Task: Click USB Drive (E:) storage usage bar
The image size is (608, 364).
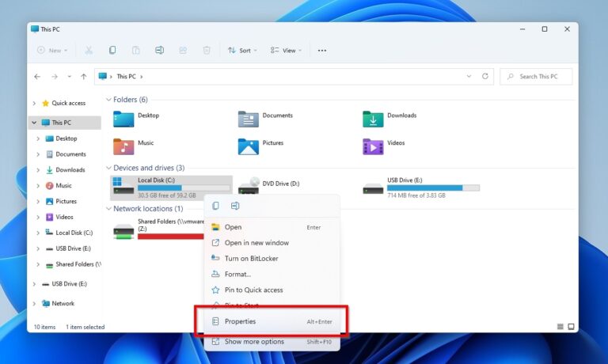Action: [x=433, y=188]
